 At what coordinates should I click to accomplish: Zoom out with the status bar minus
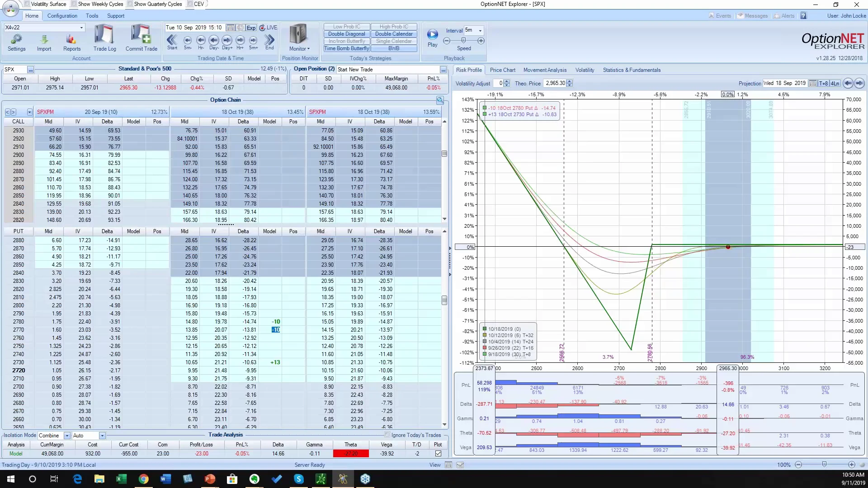tap(798, 465)
